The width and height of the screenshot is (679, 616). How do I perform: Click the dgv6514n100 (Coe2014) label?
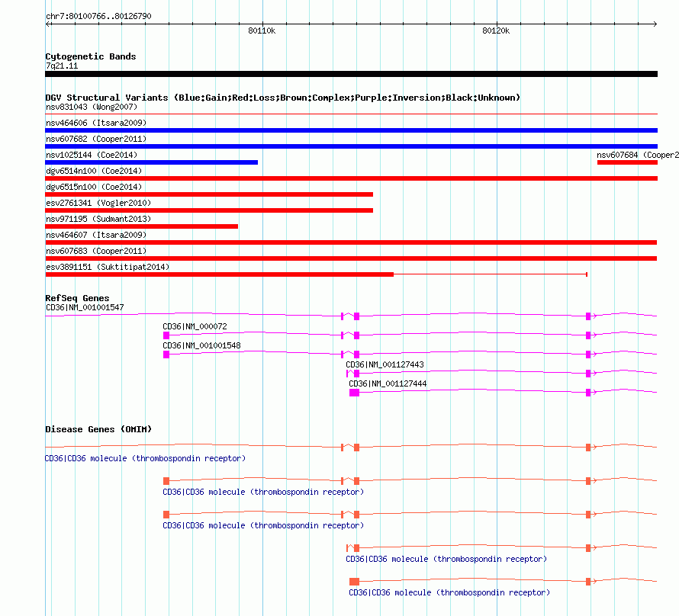(94, 171)
